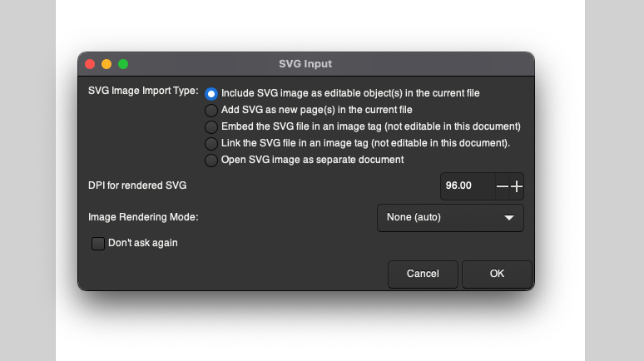The height and width of the screenshot is (361, 644).
Task: Click the Don't ask again label text
Action: pyautogui.click(x=143, y=243)
